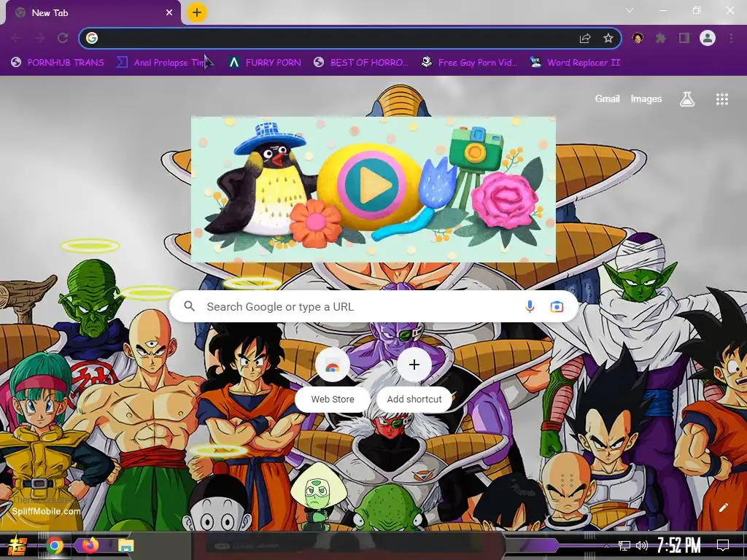The height and width of the screenshot is (560, 747).
Task: Bookmark this tab with the star icon
Action: coord(608,38)
